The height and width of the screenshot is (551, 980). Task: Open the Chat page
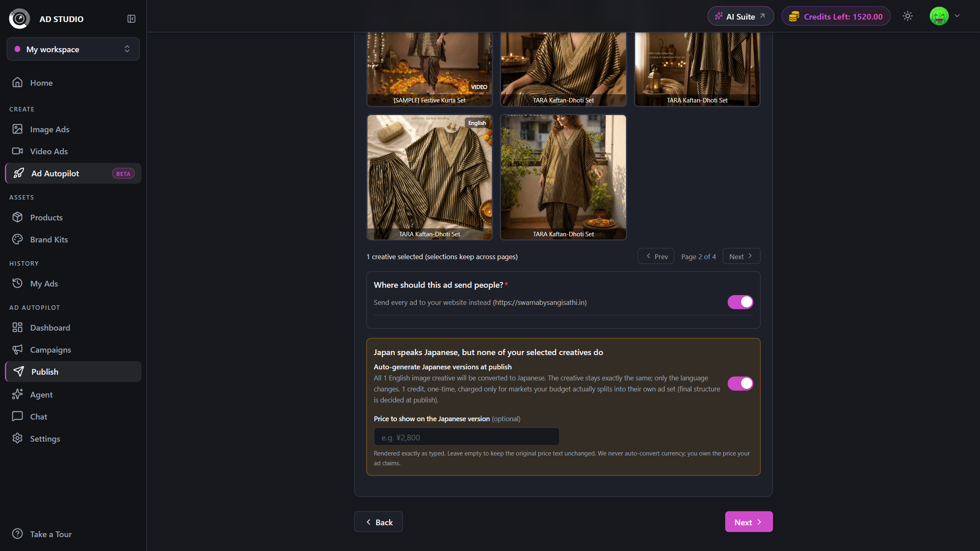73,416
